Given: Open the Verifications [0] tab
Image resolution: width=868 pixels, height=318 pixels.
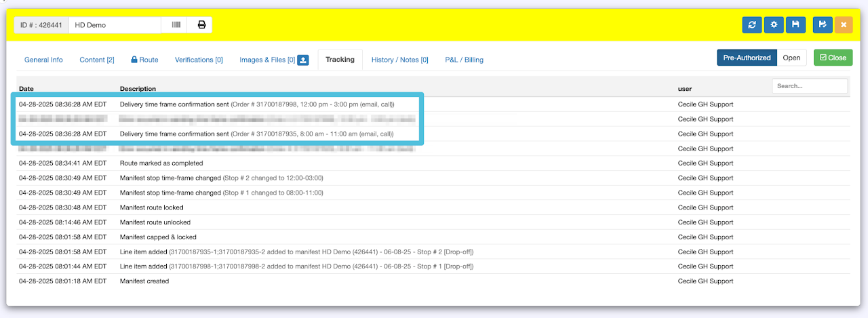Looking at the screenshot, I should click(199, 60).
